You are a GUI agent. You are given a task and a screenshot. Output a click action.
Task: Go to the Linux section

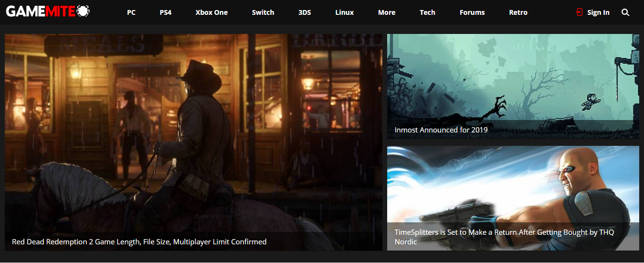coord(345,12)
